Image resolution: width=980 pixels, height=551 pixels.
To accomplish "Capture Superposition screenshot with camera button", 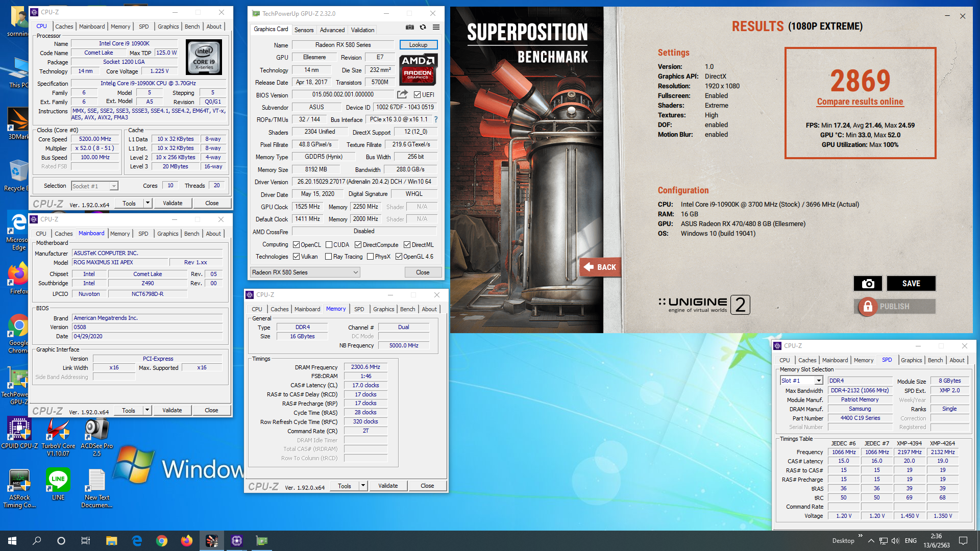I will pyautogui.click(x=868, y=284).
